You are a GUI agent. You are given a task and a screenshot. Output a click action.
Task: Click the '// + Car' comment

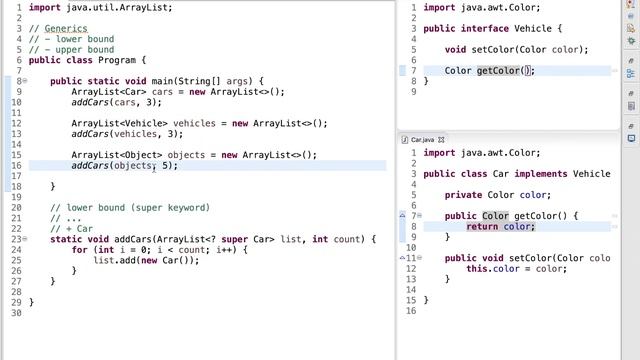coord(71,229)
